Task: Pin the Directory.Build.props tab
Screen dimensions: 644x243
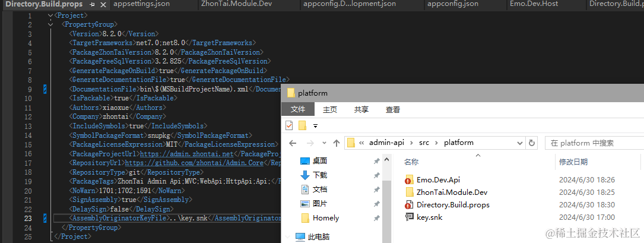Action: coord(92,5)
